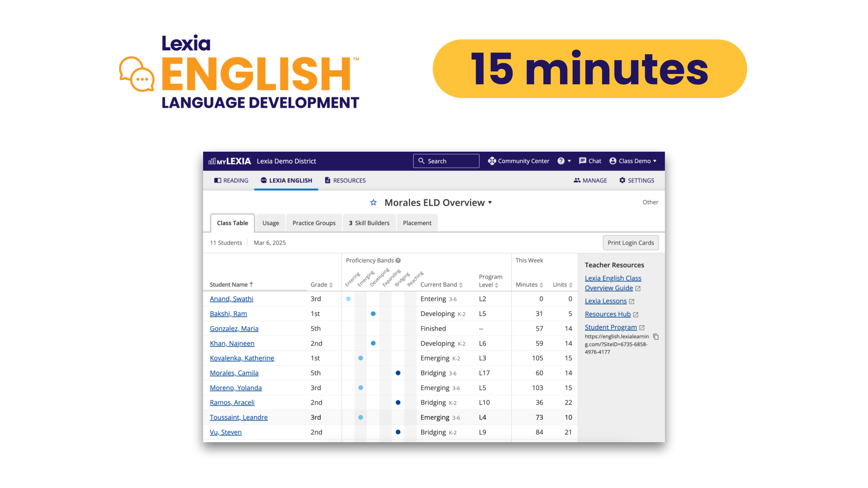Image resolution: width=868 pixels, height=488 pixels.
Task: Click external link icon beside Lexia Lessons
Action: [x=632, y=302]
